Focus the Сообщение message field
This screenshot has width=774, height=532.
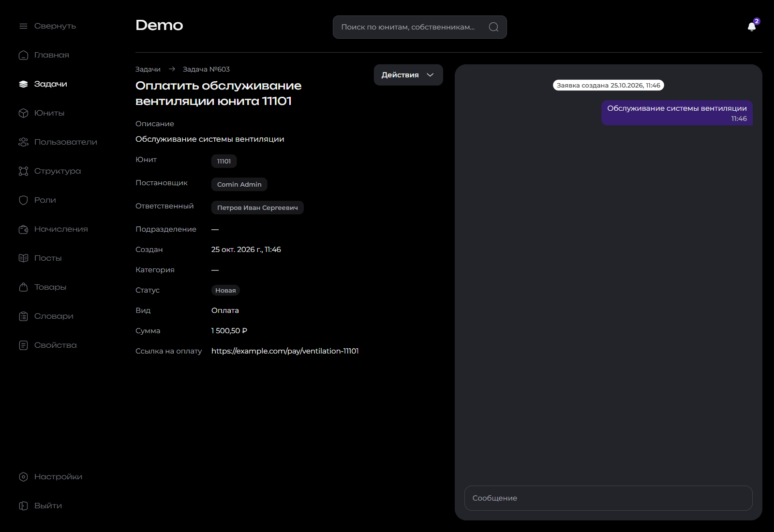point(609,498)
